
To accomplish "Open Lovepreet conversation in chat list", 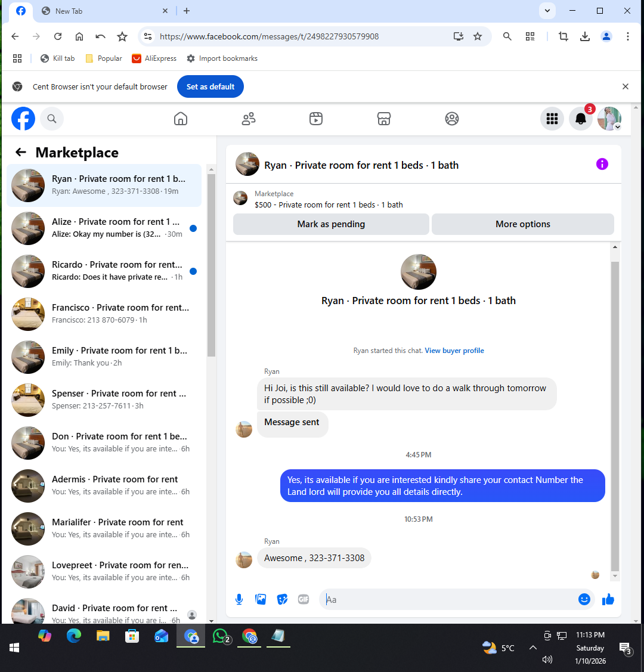I will [104, 571].
